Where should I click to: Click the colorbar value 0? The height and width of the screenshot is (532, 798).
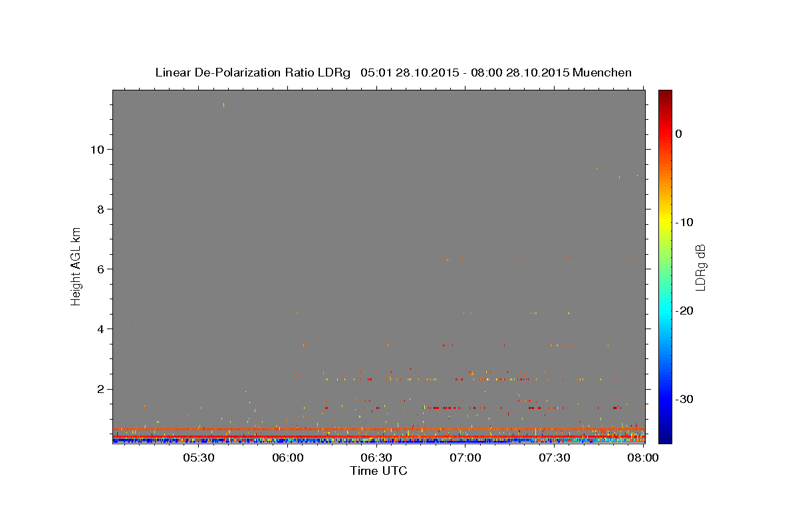click(x=679, y=134)
